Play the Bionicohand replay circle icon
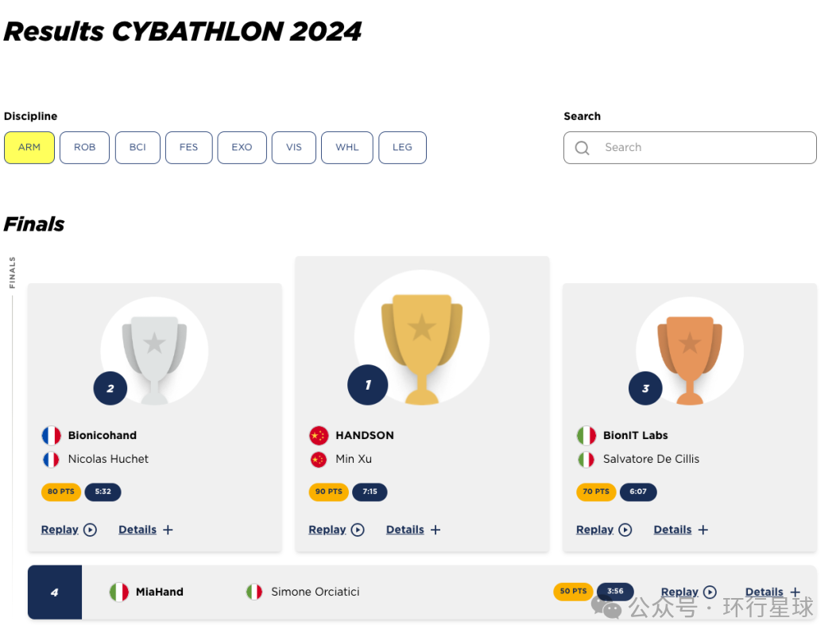The height and width of the screenshot is (641, 840). click(x=90, y=530)
